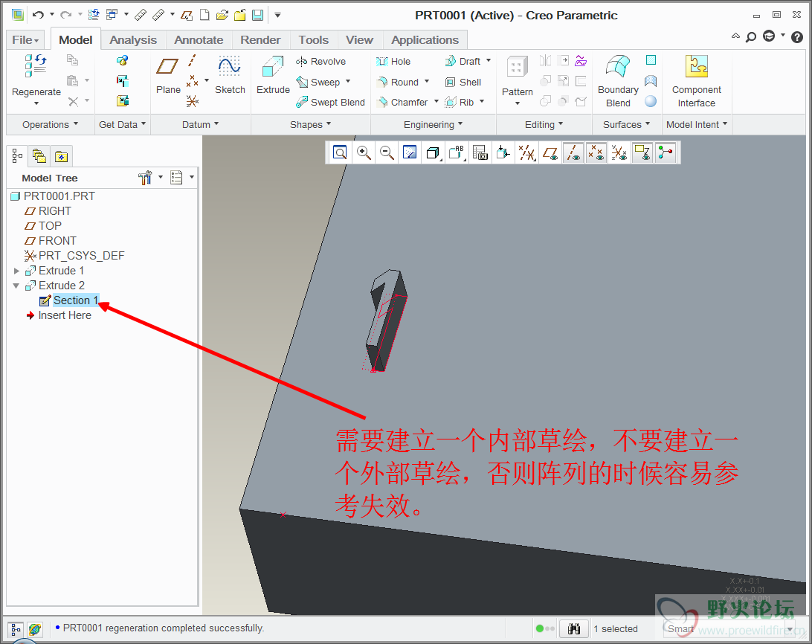Toggle datum plane display

tap(550, 153)
